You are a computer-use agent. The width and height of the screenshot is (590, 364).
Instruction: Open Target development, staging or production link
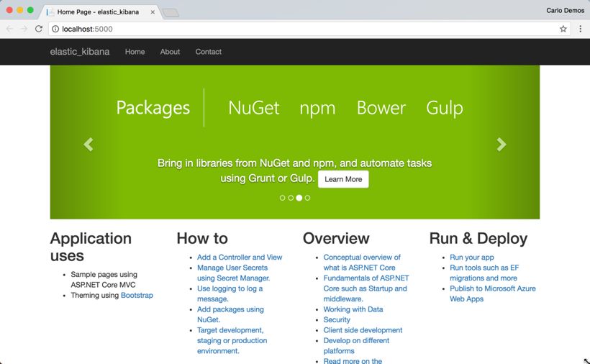click(x=232, y=340)
